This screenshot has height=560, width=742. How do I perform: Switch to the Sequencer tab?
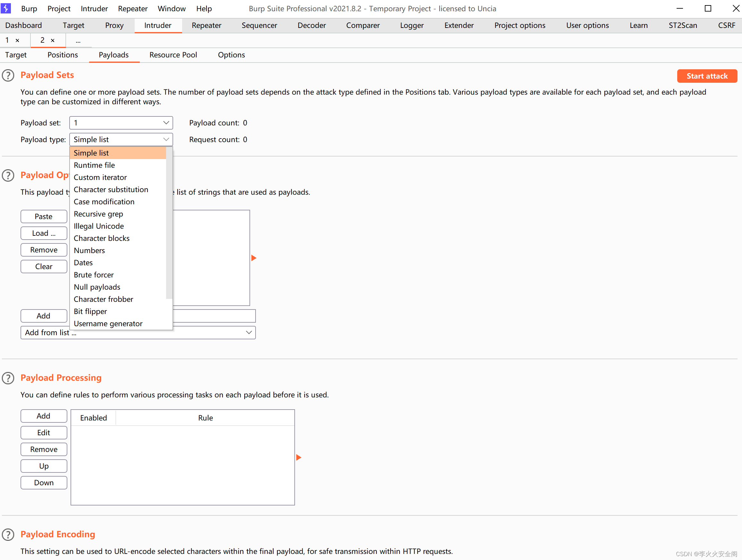(x=259, y=26)
